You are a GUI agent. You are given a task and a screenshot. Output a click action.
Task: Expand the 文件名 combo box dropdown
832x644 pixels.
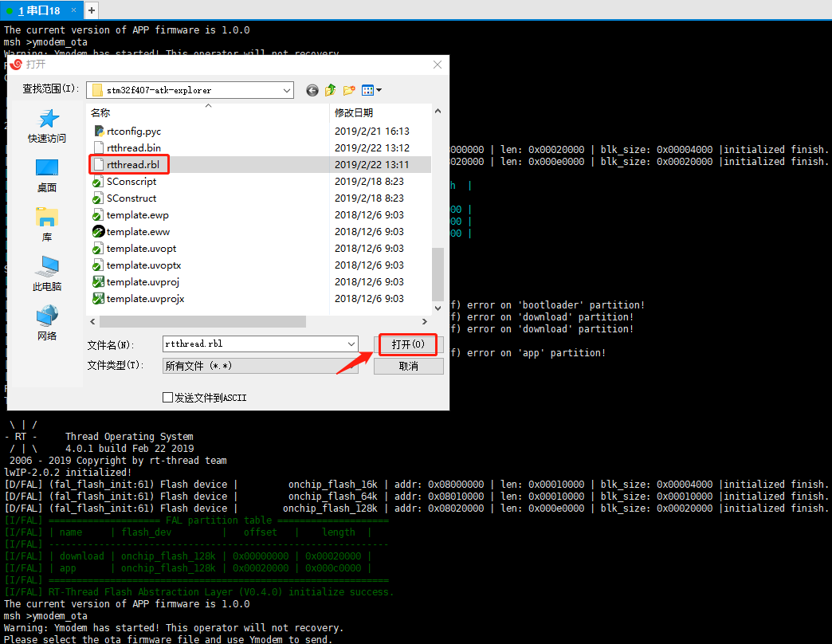click(x=351, y=344)
